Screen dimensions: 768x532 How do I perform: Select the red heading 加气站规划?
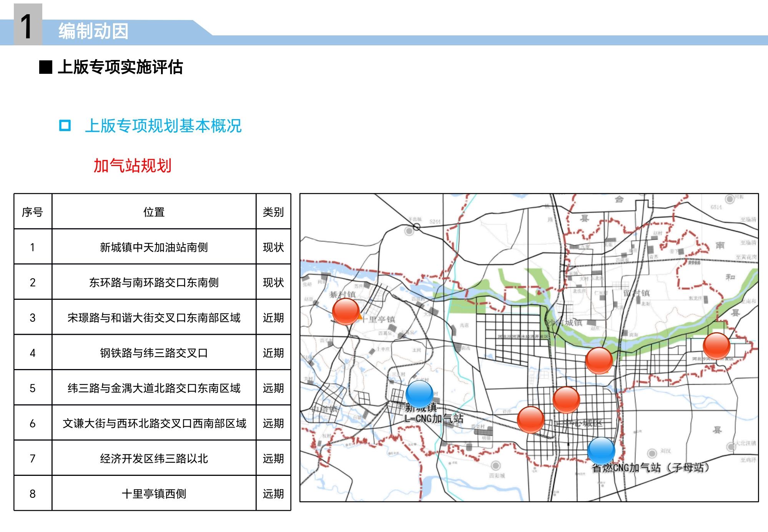(x=133, y=166)
